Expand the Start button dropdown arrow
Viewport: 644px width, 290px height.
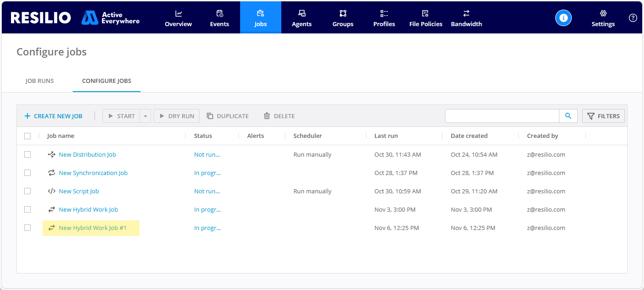pos(145,116)
